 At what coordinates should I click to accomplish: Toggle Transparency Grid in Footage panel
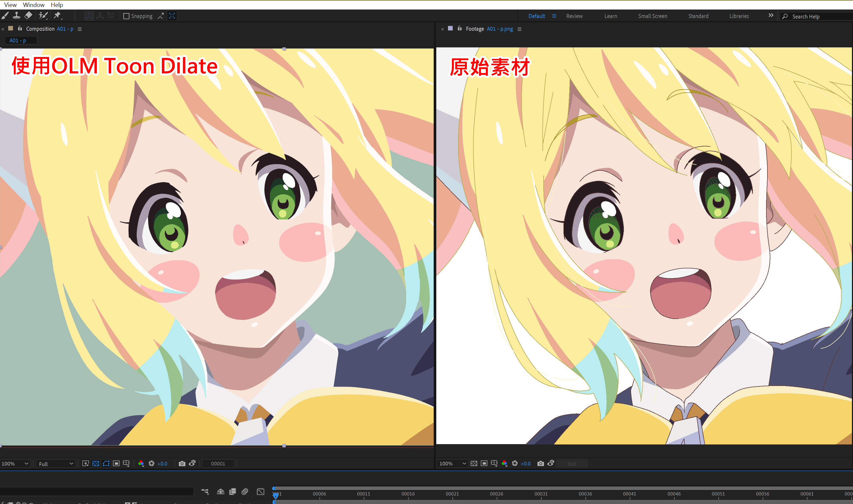(474, 463)
